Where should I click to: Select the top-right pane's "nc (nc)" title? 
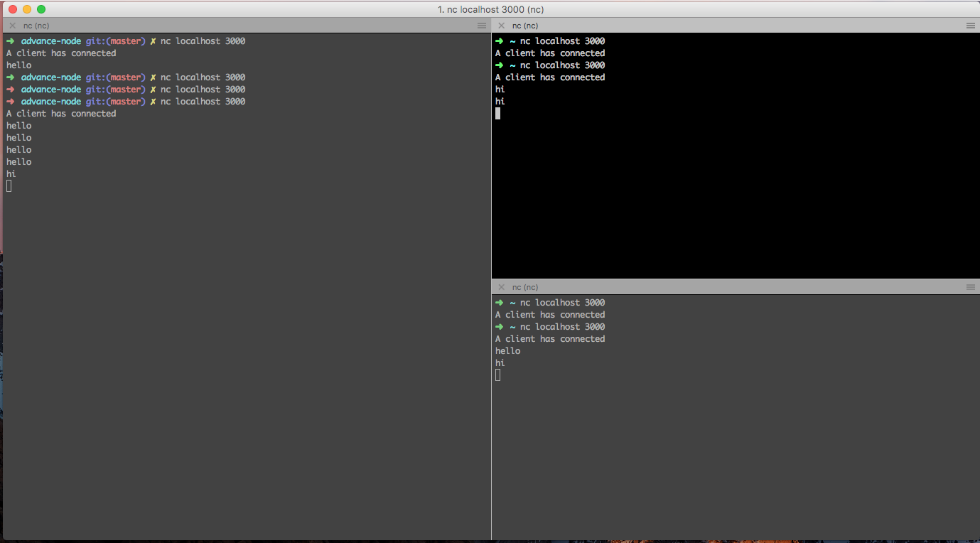tap(525, 26)
